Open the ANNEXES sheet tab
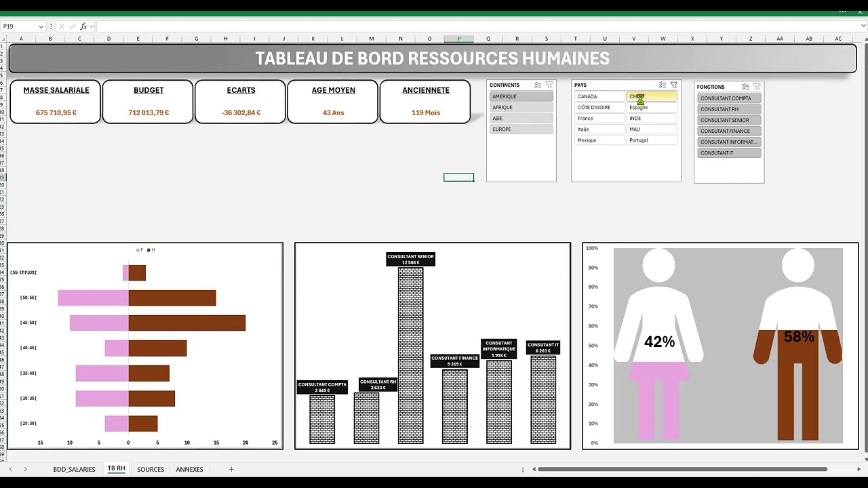Image resolution: width=868 pixels, height=488 pixels. pyautogui.click(x=189, y=469)
